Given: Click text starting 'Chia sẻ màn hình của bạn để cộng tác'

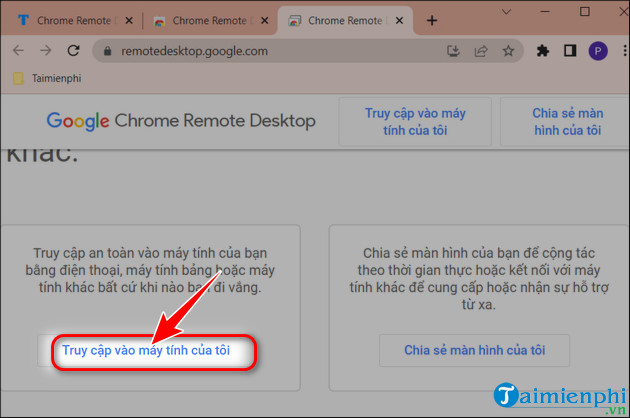Looking at the screenshot, I should point(479,279).
